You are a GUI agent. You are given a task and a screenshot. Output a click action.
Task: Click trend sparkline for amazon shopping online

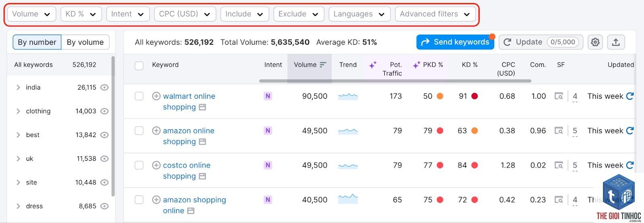coord(348,198)
